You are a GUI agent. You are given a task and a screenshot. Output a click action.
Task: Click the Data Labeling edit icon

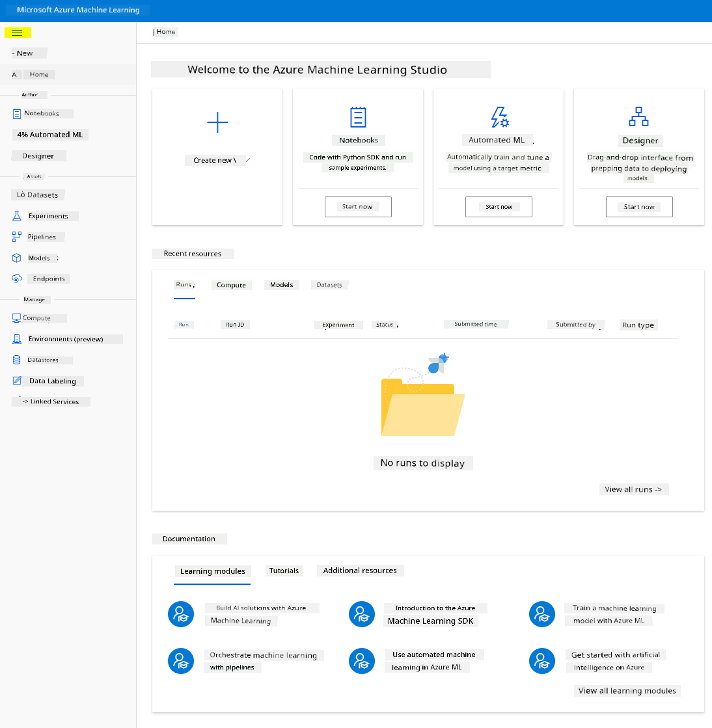17,381
